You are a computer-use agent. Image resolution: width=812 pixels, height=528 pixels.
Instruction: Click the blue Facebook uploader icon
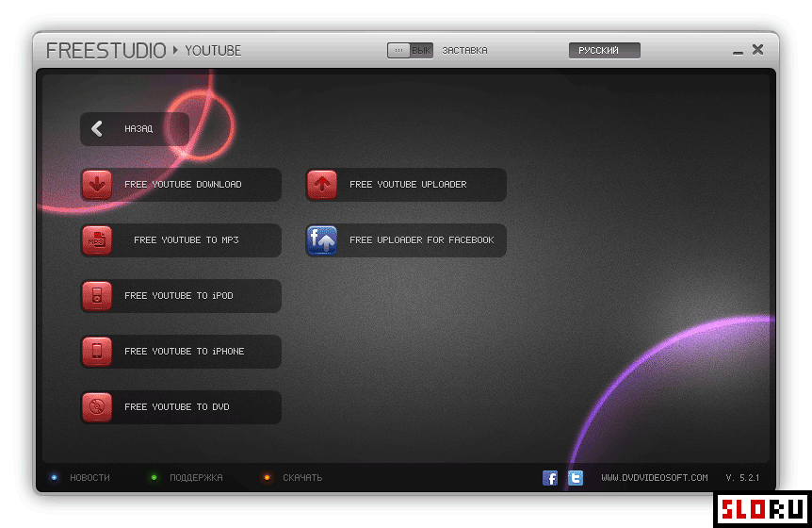click(322, 239)
